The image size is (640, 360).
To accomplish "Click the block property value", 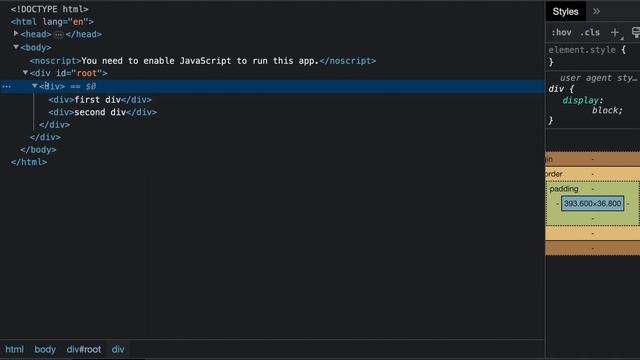I will point(604,110).
